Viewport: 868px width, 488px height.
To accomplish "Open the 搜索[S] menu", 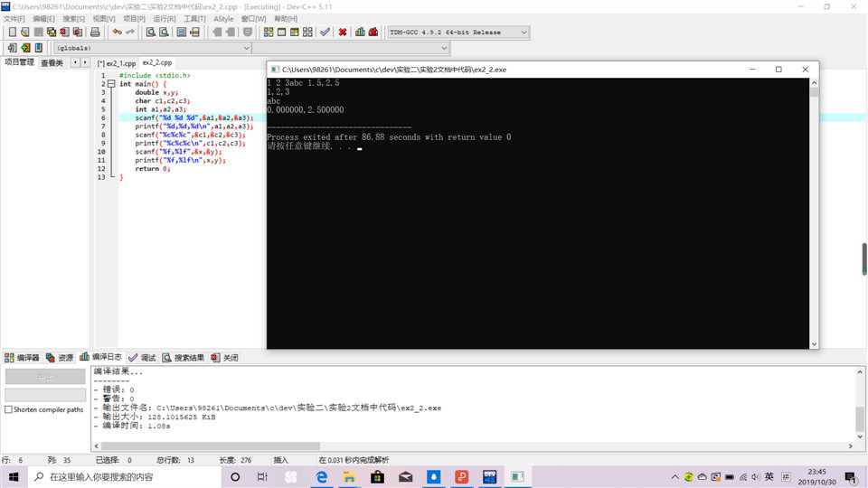I will 73,18.
